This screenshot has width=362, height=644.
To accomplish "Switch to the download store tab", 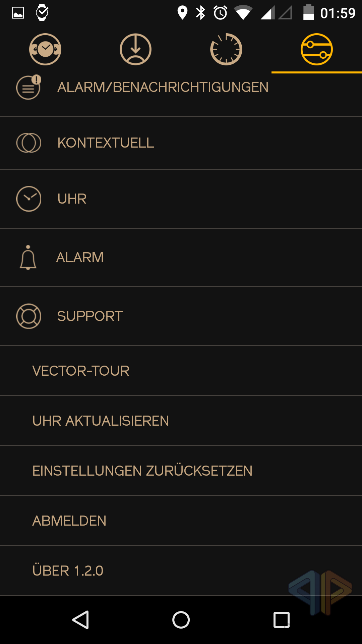I will click(x=136, y=49).
